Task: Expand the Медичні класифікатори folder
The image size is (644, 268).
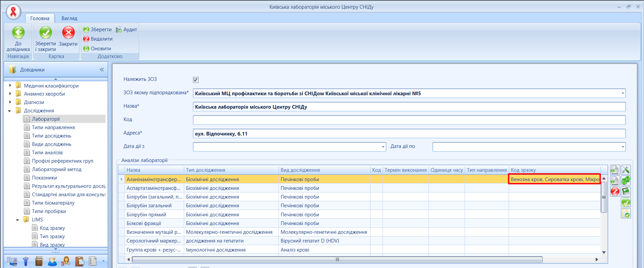Action: tap(10, 86)
